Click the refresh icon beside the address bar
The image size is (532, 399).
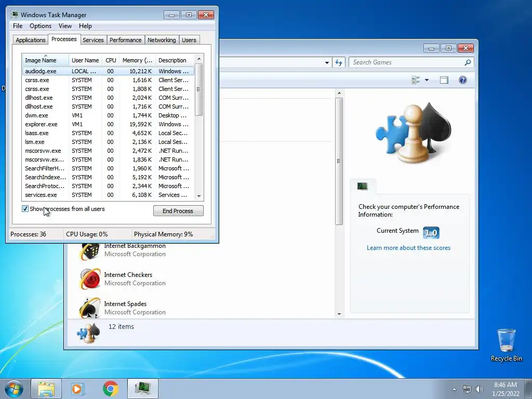pyautogui.click(x=339, y=62)
